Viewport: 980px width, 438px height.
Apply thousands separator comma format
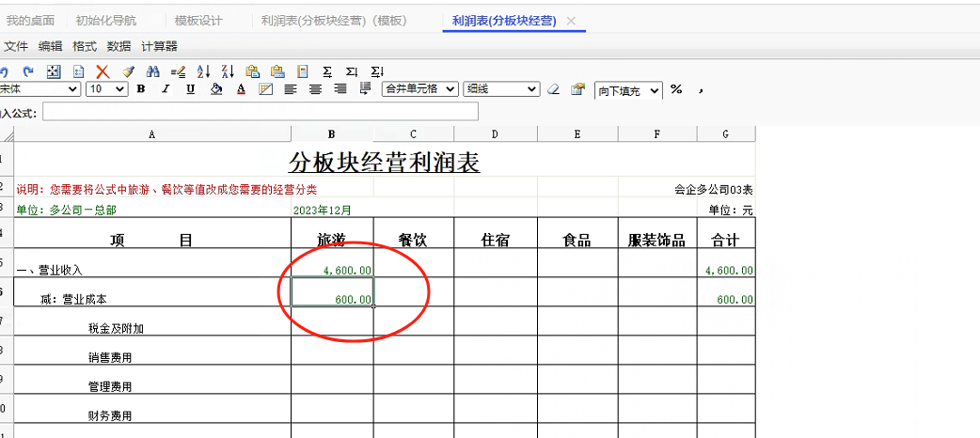click(701, 90)
